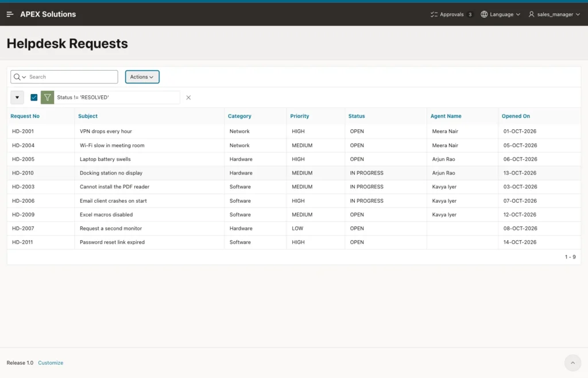Open the sales_manager user menu
The width and height of the screenshot is (588, 378).
tap(554, 14)
